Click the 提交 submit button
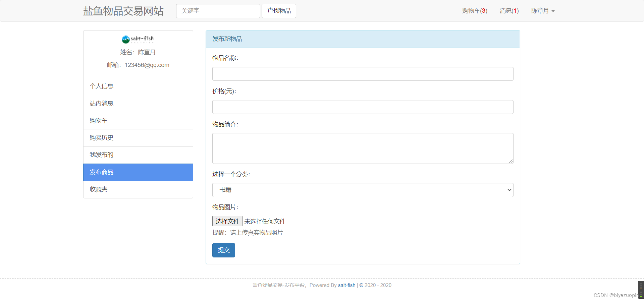The height and width of the screenshot is (301, 644). 224,250
